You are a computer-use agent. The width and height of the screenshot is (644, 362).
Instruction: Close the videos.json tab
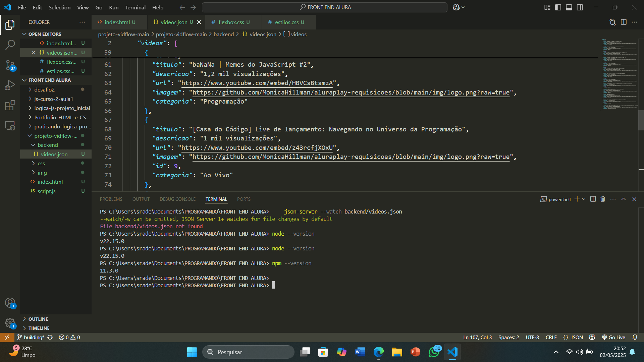199,22
